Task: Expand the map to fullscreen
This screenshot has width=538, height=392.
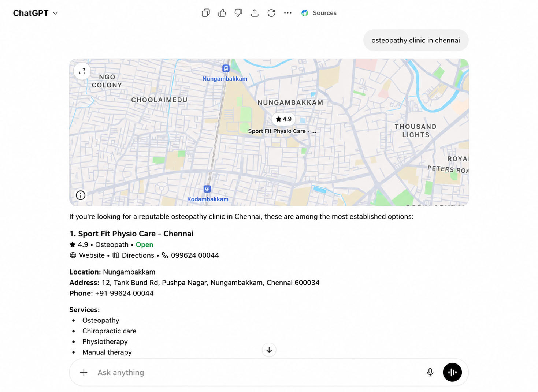Action: (82, 71)
